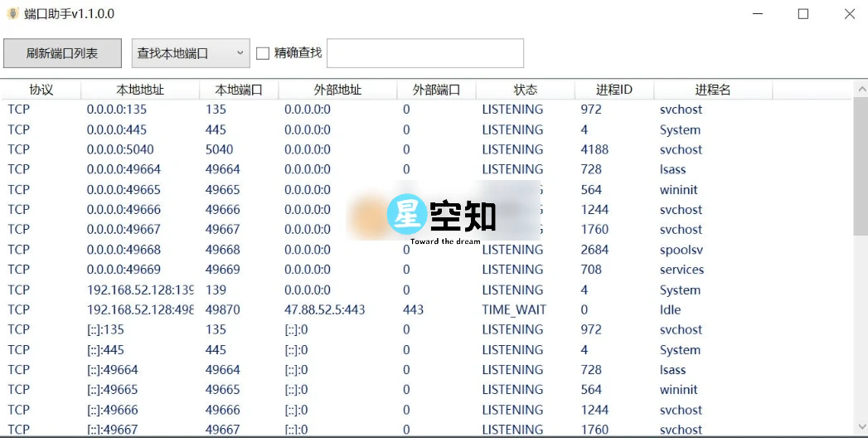Click process ID 2684 cell
This screenshot has width=868, height=438.
(x=594, y=250)
